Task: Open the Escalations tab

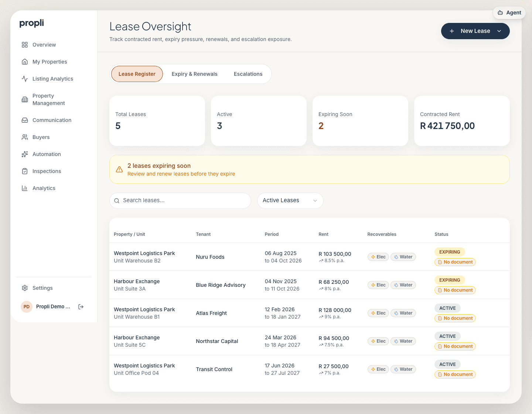Action: click(x=248, y=74)
